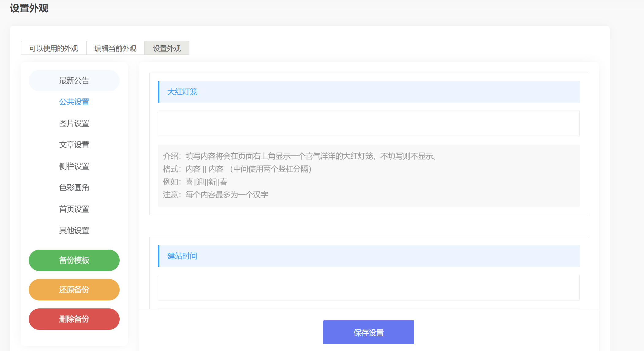Image resolution: width=644 pixels, height=351 pixels.
Task: Open 其他设置 section
Action: (74, 231)
